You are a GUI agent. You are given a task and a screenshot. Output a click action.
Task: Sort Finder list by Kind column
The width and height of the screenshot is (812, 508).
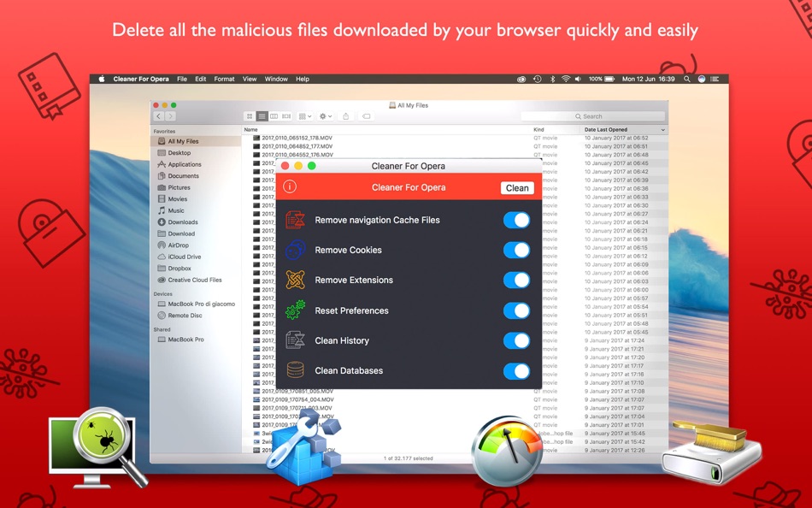[556, 130]
